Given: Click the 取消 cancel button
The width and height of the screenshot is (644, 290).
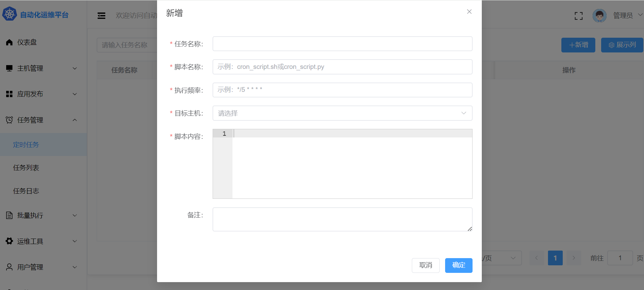Looking at the screenshot, I should click(425, 265).
